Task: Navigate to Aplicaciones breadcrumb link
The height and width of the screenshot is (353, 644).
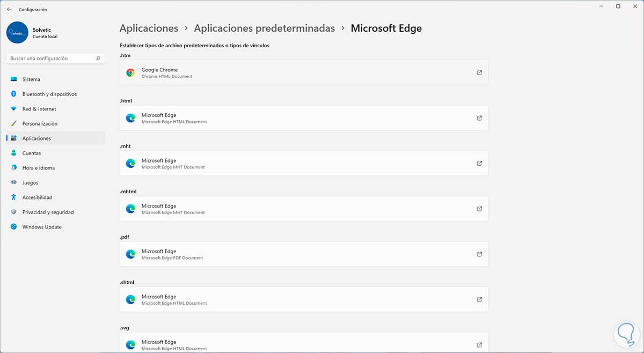Action: [x=149, y=28]
